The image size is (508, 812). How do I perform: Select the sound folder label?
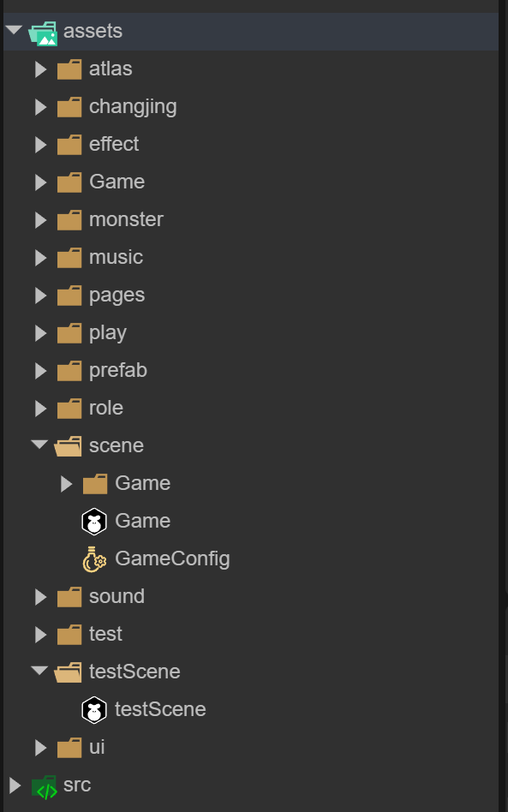point(117,596)
